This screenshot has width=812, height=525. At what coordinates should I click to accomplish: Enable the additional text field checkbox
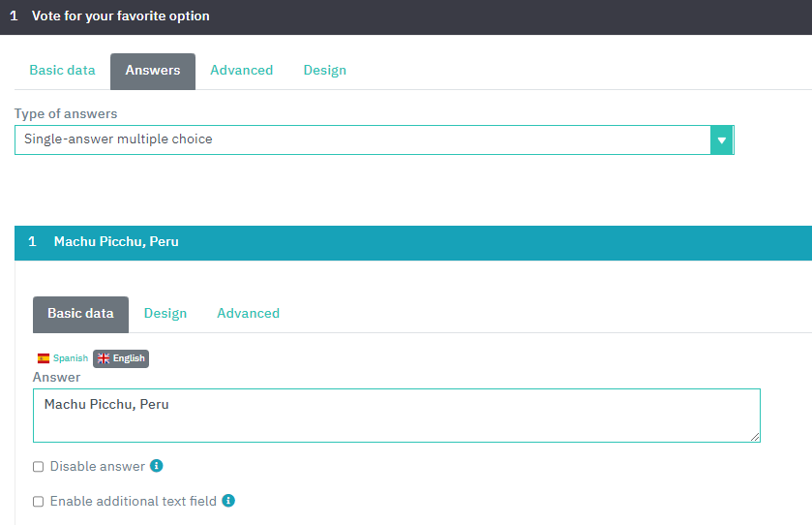pos(39,502)
